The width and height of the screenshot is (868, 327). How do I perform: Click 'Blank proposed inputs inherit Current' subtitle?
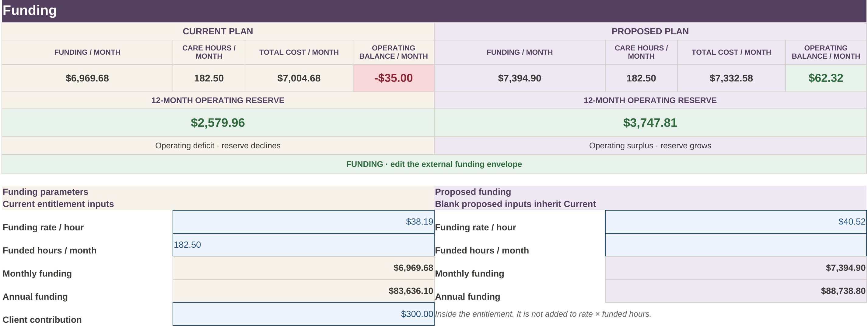point(515,204)
